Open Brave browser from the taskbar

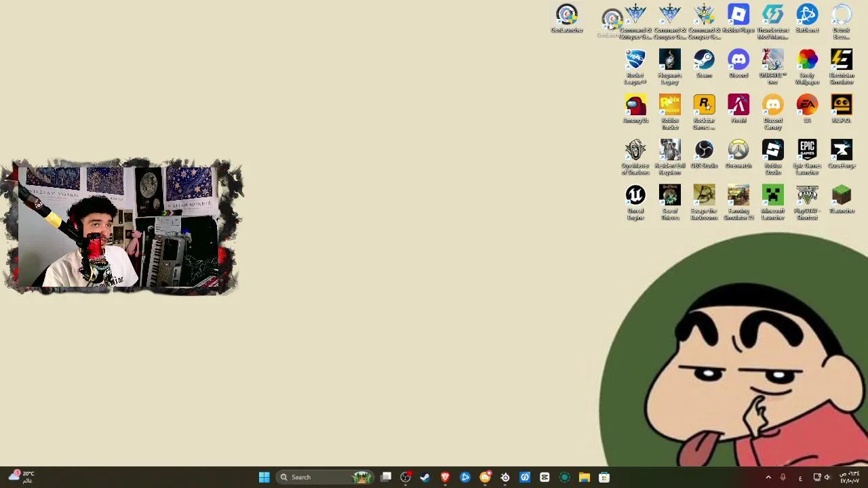445,477
